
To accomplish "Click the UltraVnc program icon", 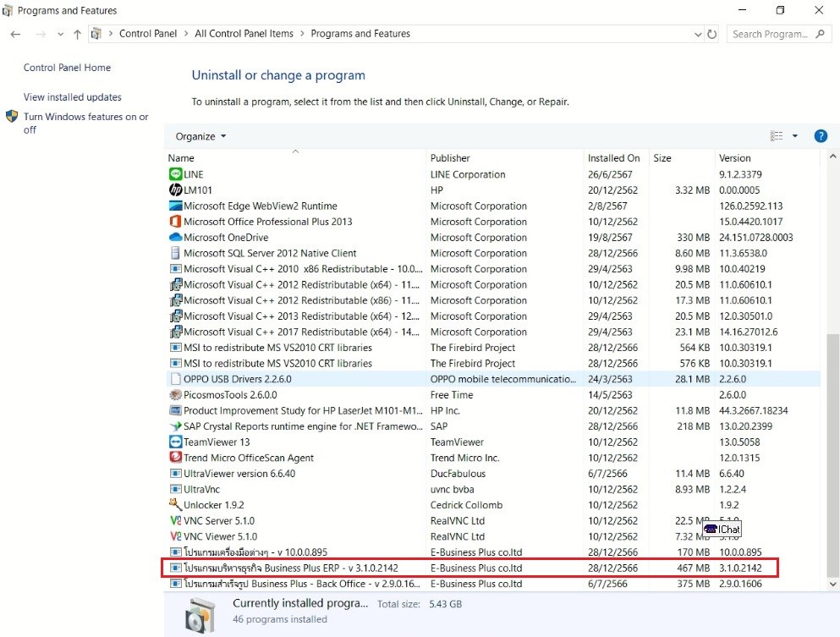I will (x=175, y=489).
